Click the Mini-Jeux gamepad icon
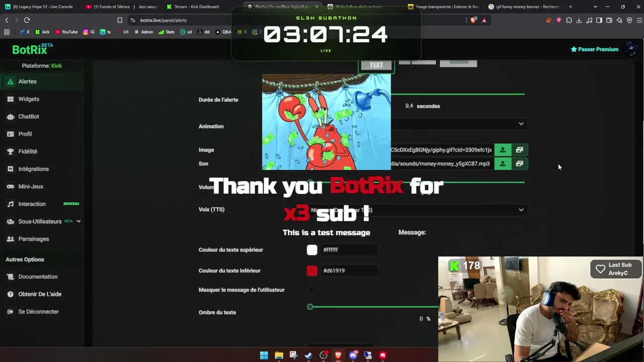 [10, 187]
